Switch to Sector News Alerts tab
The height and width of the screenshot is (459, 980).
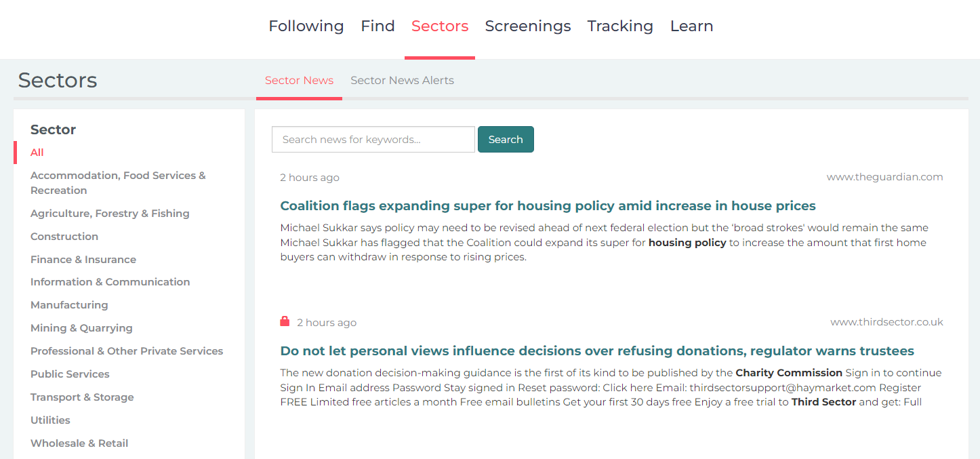[402, 81]
